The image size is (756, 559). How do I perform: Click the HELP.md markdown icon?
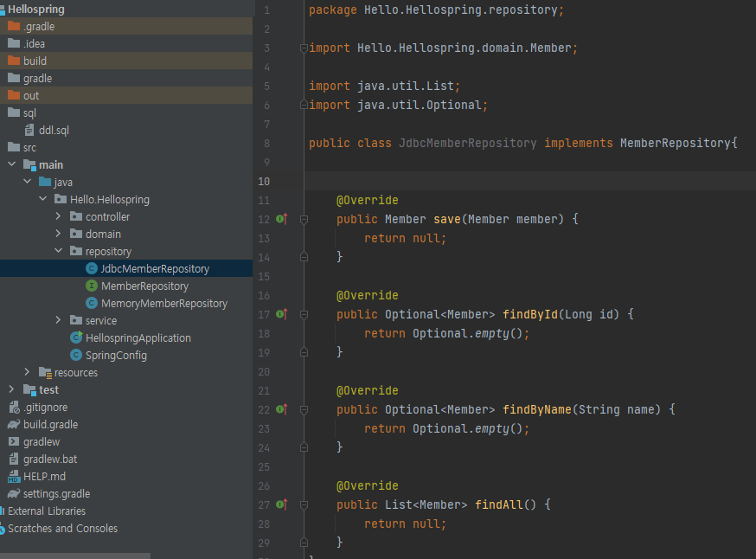click(14, 477)
